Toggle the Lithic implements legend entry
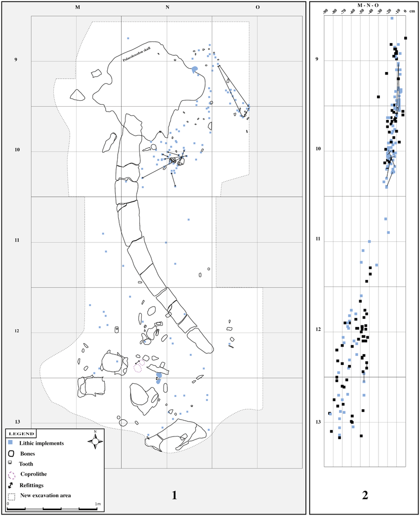Screen dimensions: 420x516 pyautogui.click(x=42, y=443)
